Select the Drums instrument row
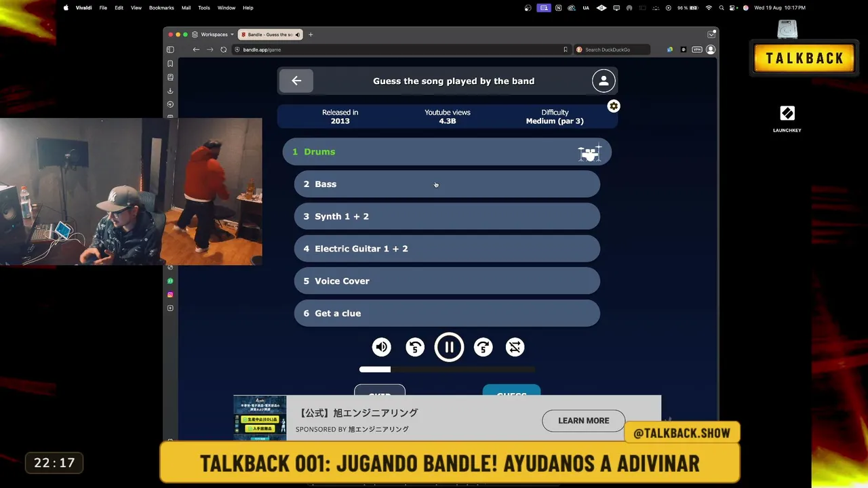 (x=447, y=152)
